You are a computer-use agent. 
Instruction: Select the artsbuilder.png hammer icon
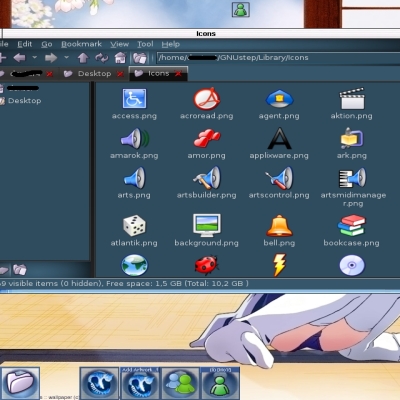pos(207,178)
